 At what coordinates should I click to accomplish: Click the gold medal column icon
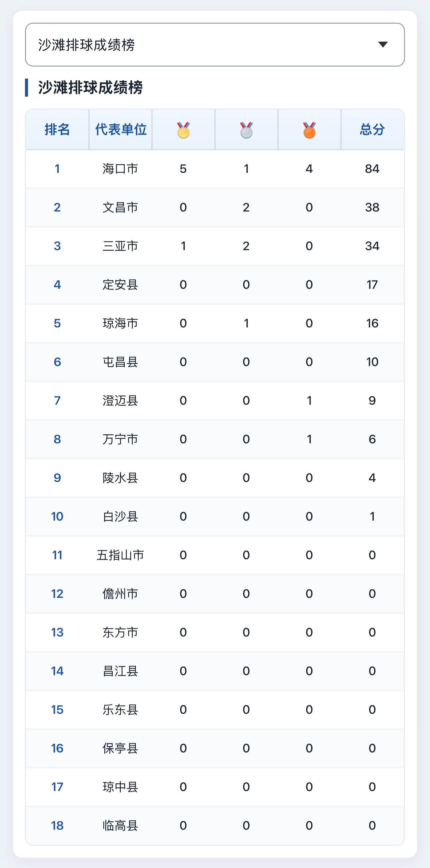[183, 130]
